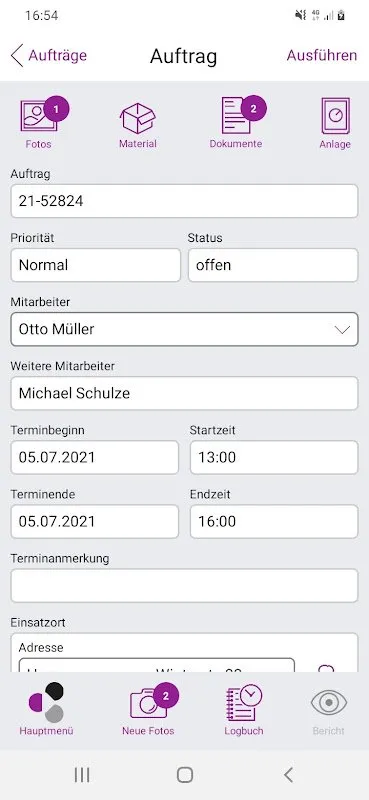
Task: Tap the Android home button
Action: click(184, 775)
